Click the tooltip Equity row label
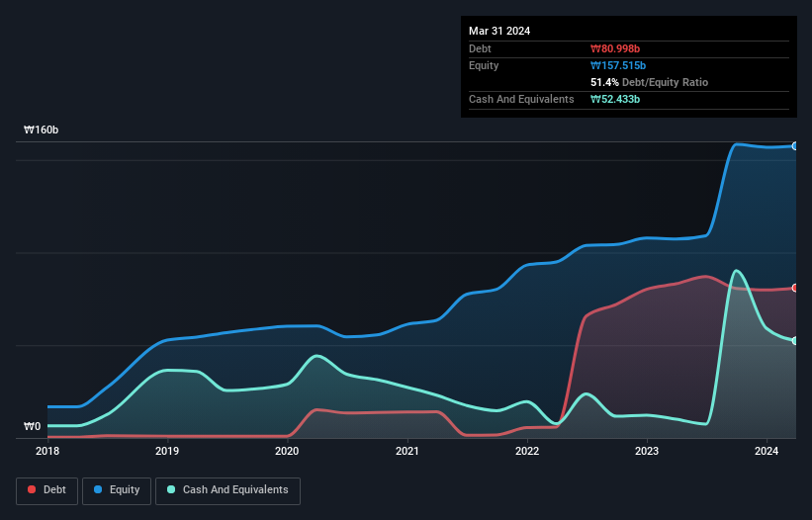The image size is (812, 520). tap(484, 65)
